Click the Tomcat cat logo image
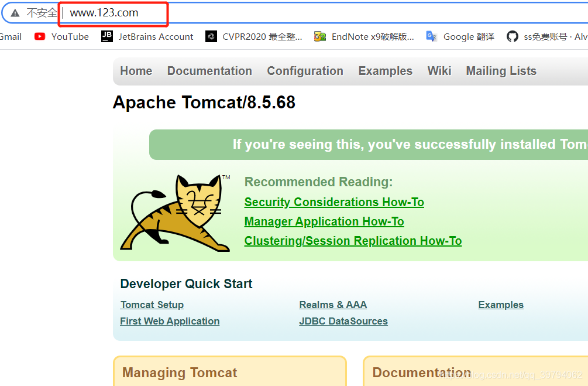Viewport: 588px width, 386px height. pos(176,213)
